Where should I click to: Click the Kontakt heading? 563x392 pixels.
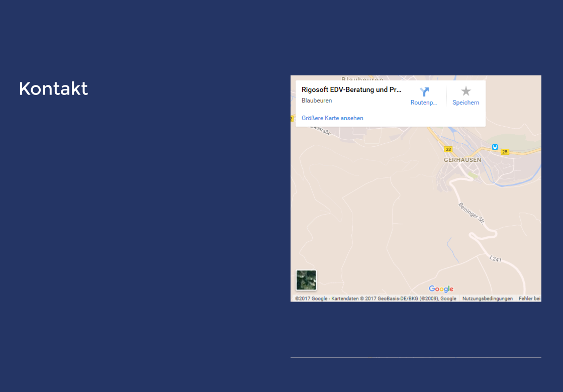(53, 88)
